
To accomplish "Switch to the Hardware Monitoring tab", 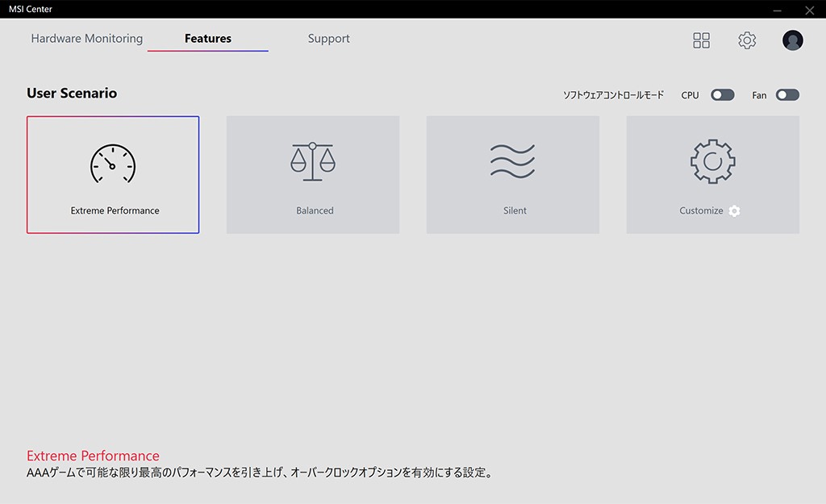I will [x=86, y=39].
